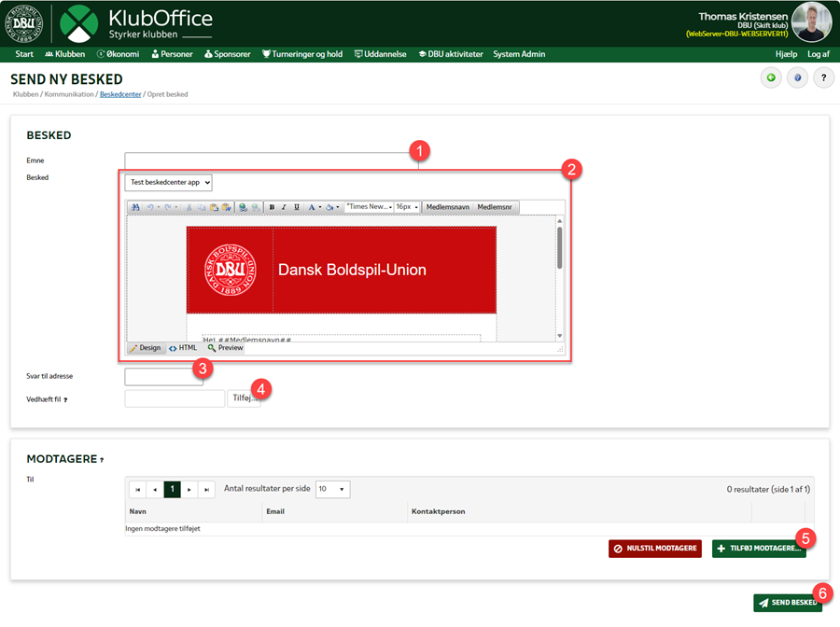Click the DBU crest logo in header
840x627 pixels.
tap(24, 23)
